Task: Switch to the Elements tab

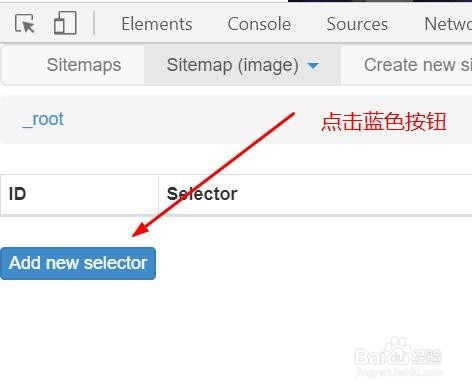Action: coord(157,24)
